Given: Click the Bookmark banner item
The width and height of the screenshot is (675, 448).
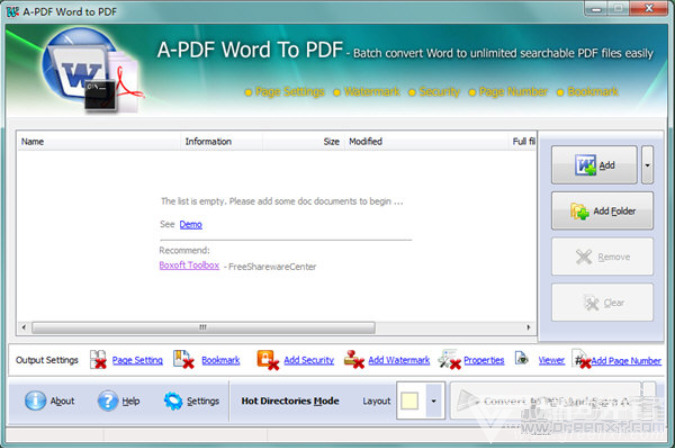Looking at the screenshot, I should coord(588,92).
